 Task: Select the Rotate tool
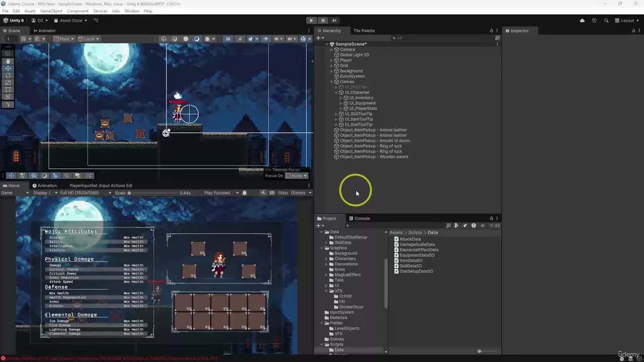coord(8,75)
